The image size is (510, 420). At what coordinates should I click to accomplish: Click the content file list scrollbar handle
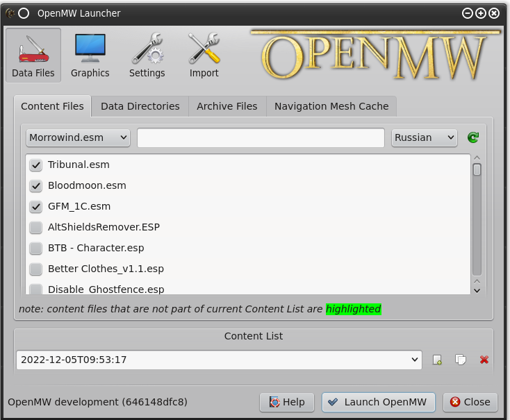click(x=477, y=170)
